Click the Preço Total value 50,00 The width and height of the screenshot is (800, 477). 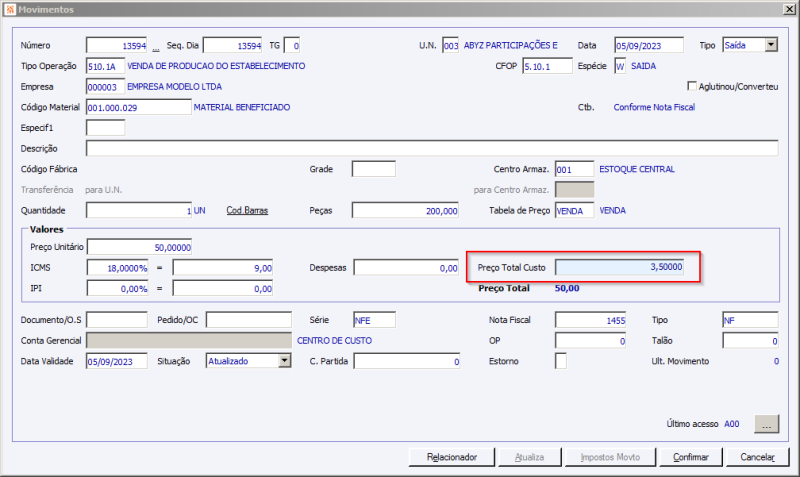[x=567, y=288]
